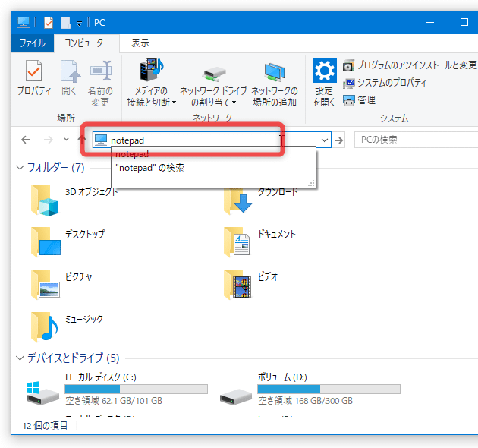478x448 pixels.
Task: Minimize the PC window
Action: pyautogui.click(x=430, y=22)
